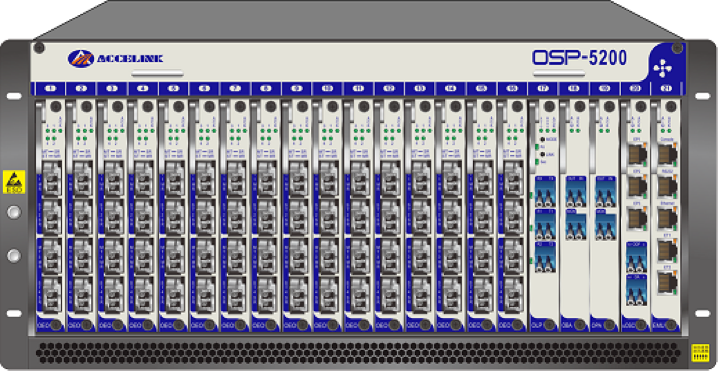
Task: Click the upper round ESD jack on left bracket
Action: [14, 212]
